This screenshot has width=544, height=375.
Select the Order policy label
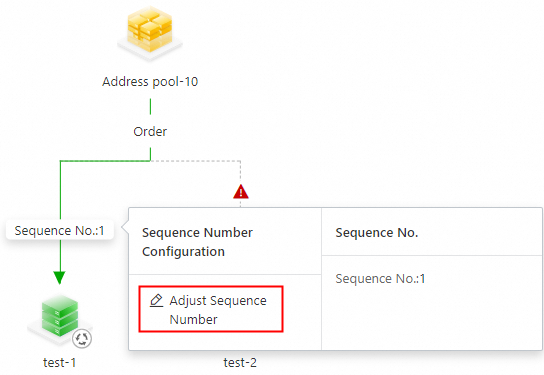click(x=150, y=131)
